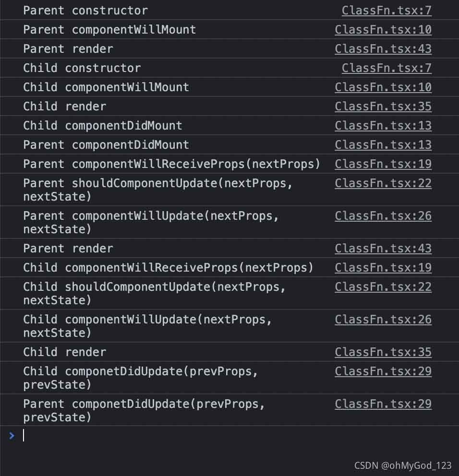
Task: Select the "Child constructor" log message text
Action: (x=82, y=68)
